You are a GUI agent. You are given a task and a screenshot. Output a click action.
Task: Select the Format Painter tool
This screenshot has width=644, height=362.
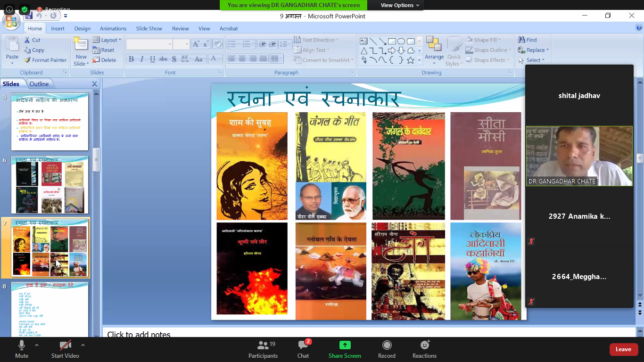[45, 60]
